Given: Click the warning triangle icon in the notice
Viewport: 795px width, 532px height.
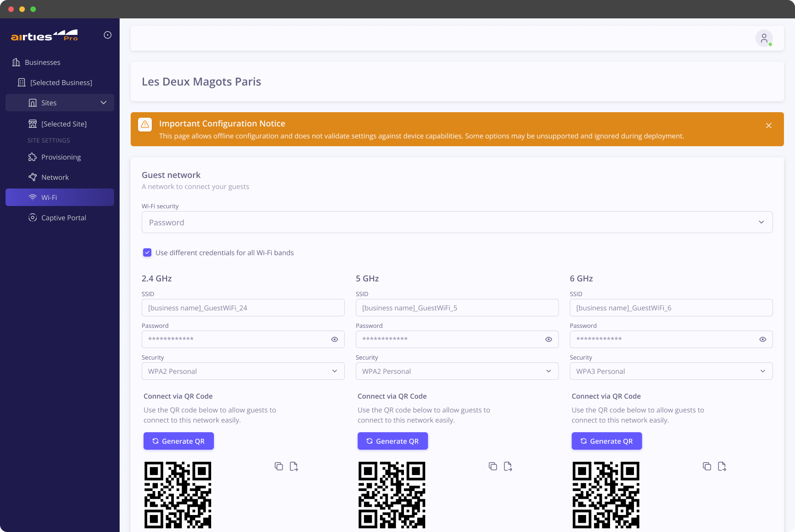Looking at the screenshot, I should point(145,124).
